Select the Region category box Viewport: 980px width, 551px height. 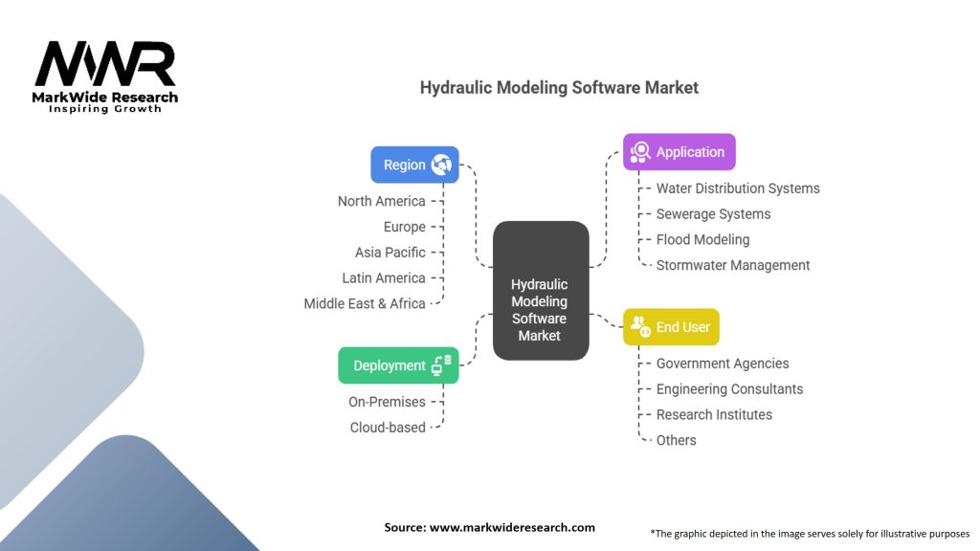pyautogui.click(x=414, y=165)
